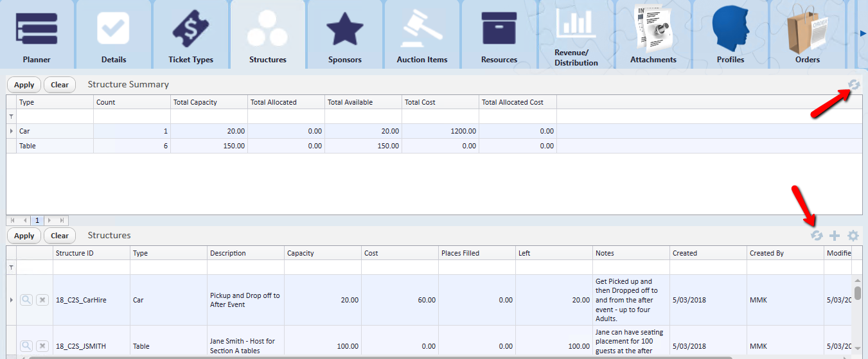Delete the 18_C2S_CarHire structure row

[x=42, y=300]
